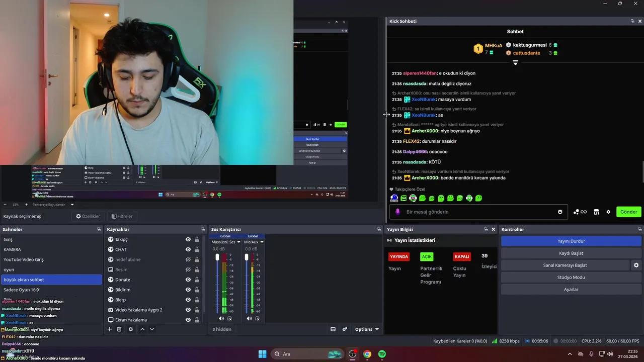Show the Resim source
The height and width of the screenshot is (362, 644).
coord(188,269)
